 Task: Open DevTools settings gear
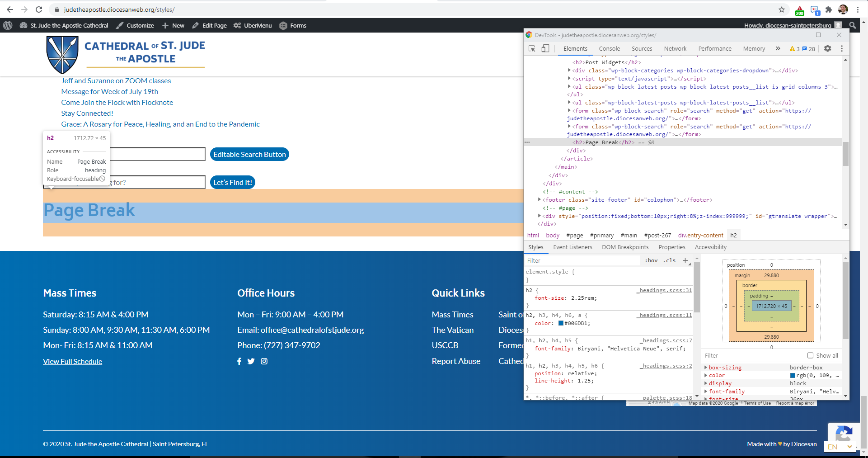click(827, 49)
